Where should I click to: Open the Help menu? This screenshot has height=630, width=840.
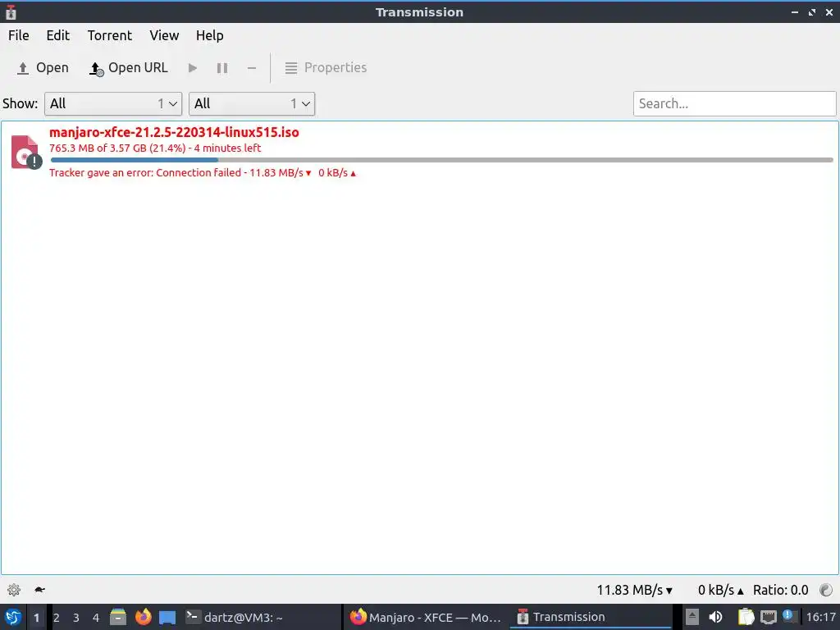click(x=209, y=35)
